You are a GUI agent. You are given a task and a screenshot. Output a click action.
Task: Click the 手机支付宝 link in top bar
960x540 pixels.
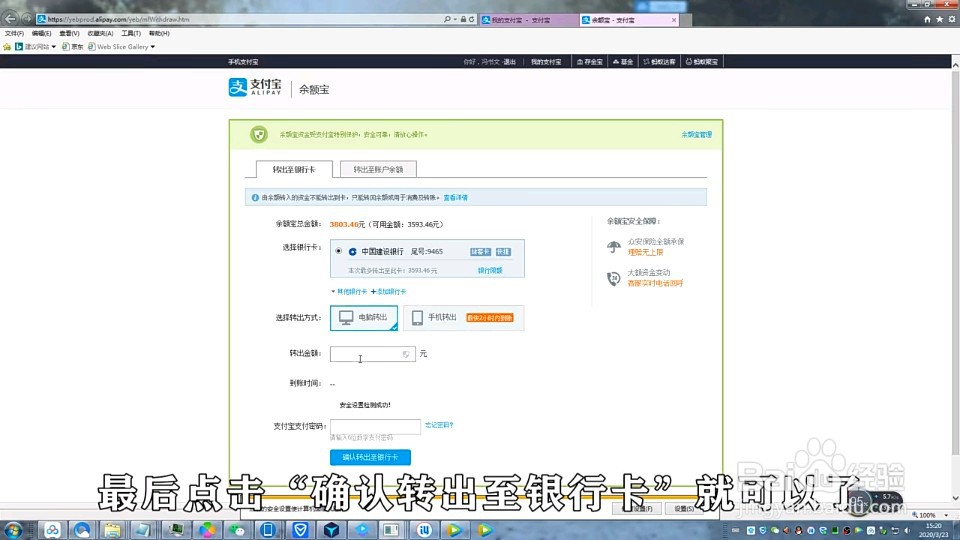point(243,62)
